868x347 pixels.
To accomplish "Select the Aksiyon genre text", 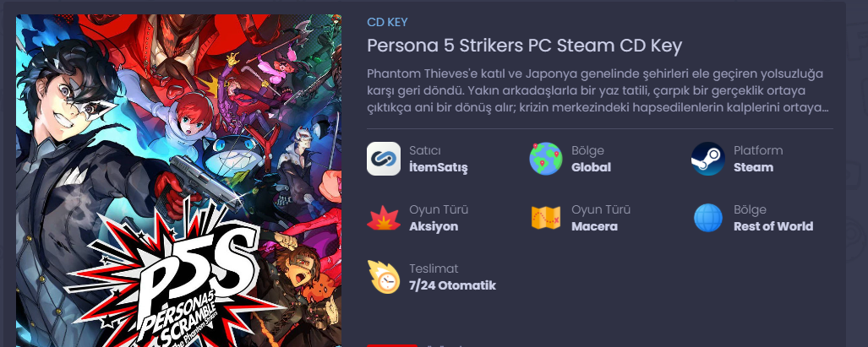I will coord(434,226).
